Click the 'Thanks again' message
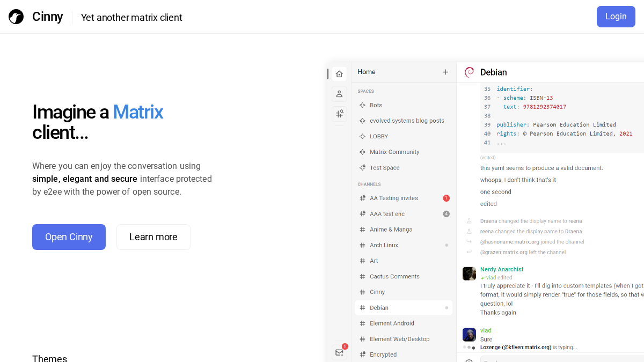Screen dimensions: 644x362 pos(498,313)
